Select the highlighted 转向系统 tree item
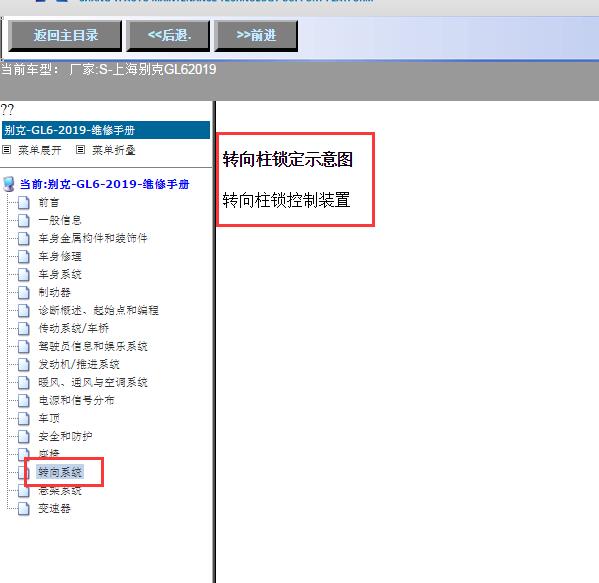The width and height of the screenshot is (599, 583). pyautogui.click(x=60, y=472)
